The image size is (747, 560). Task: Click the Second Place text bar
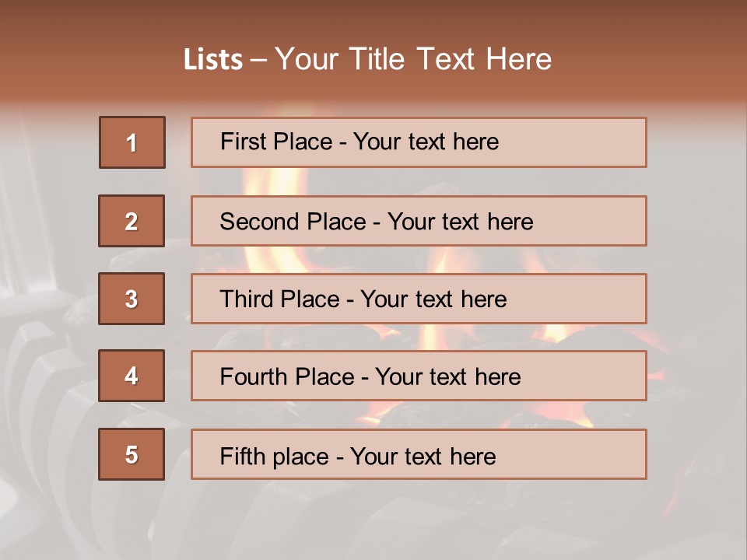tap(419, 221)
